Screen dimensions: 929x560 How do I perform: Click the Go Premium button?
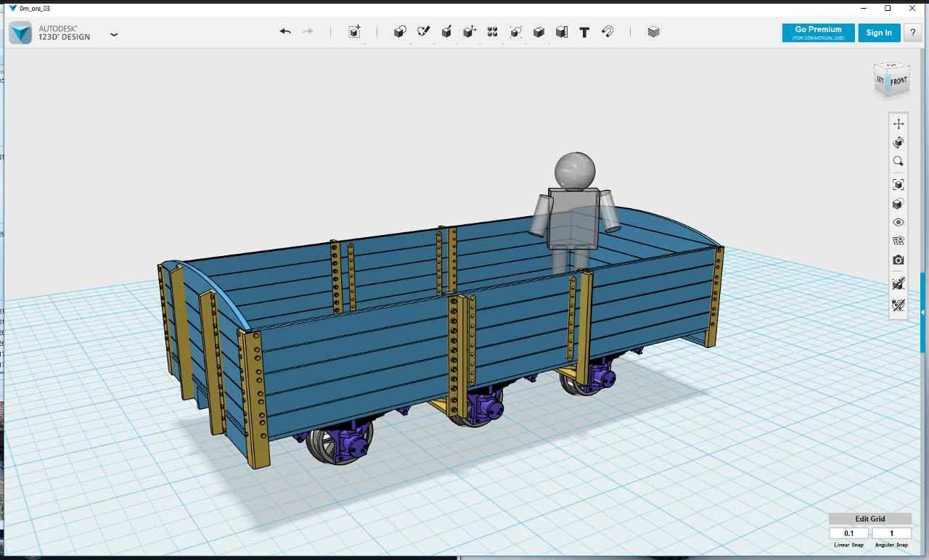click(818, 33)
